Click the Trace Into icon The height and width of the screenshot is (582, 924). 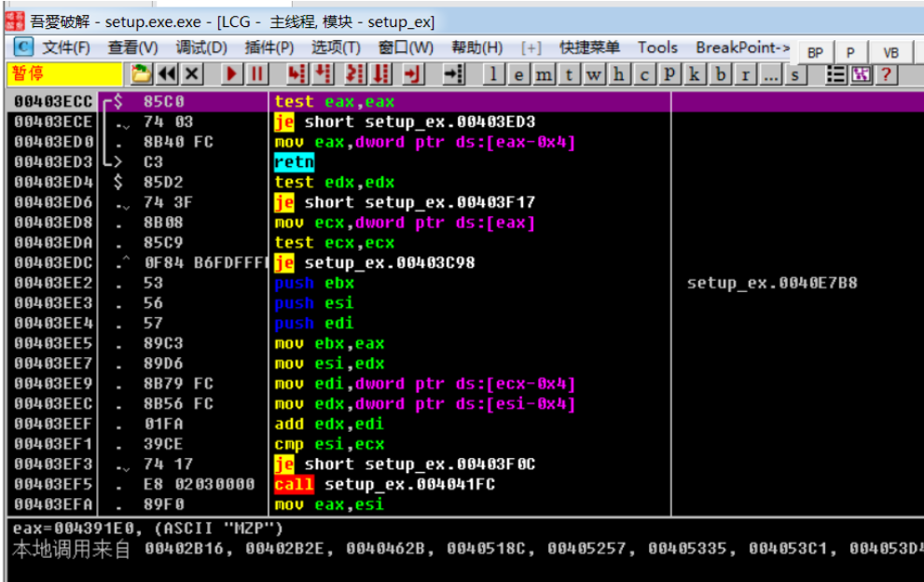(x=354, y=75)
